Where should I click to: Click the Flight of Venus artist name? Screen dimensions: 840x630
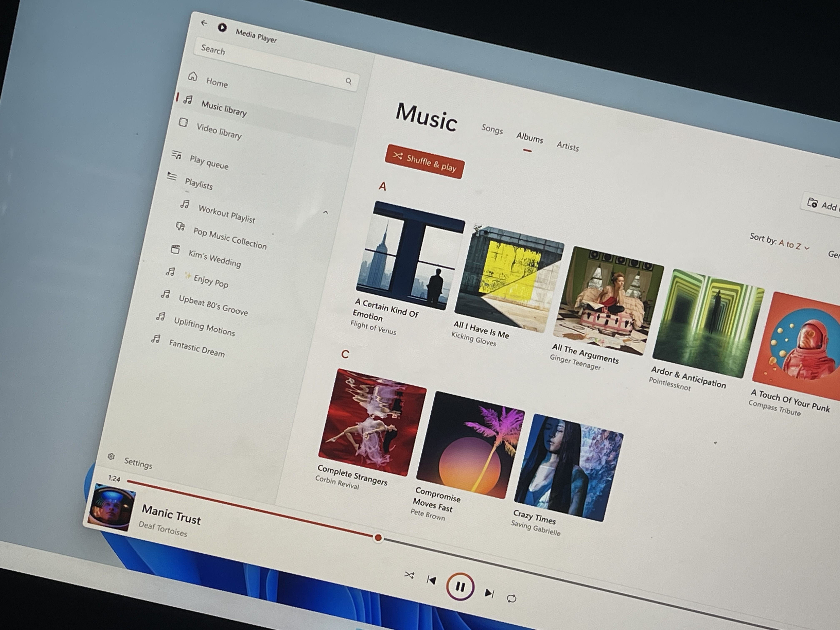point(373,328)
